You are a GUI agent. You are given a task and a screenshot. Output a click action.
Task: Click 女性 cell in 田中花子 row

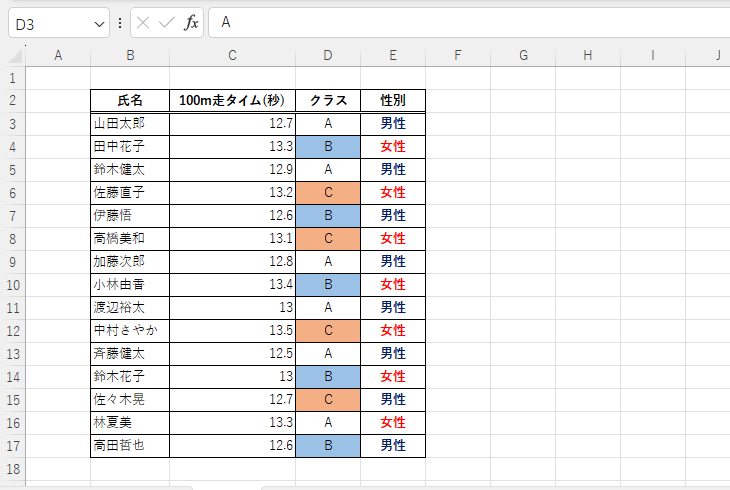point(393,147)
